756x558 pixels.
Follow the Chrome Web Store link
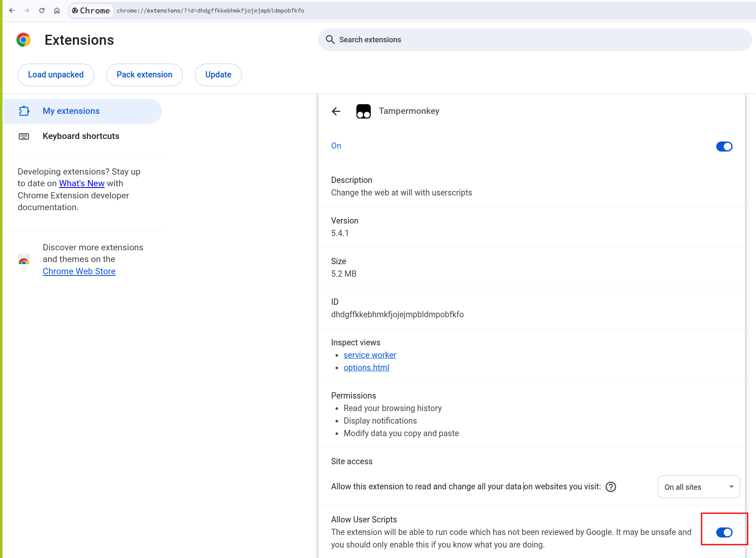(79, 271)
